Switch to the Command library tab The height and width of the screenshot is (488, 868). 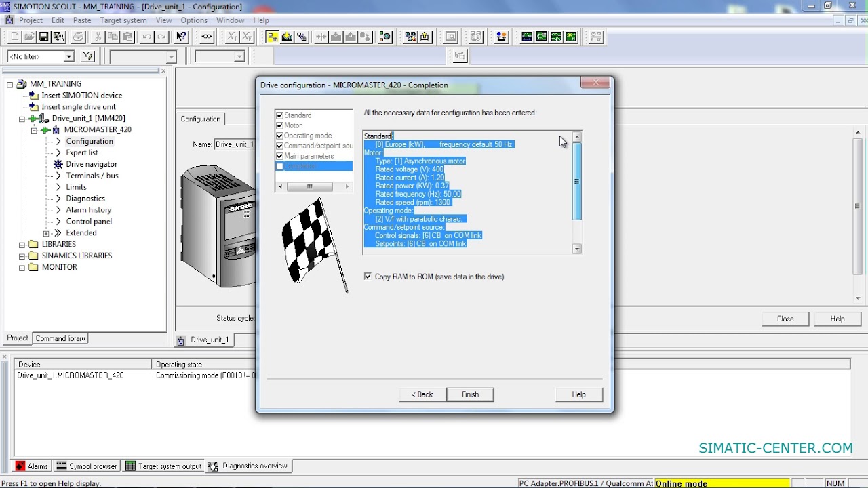[60, 338]
